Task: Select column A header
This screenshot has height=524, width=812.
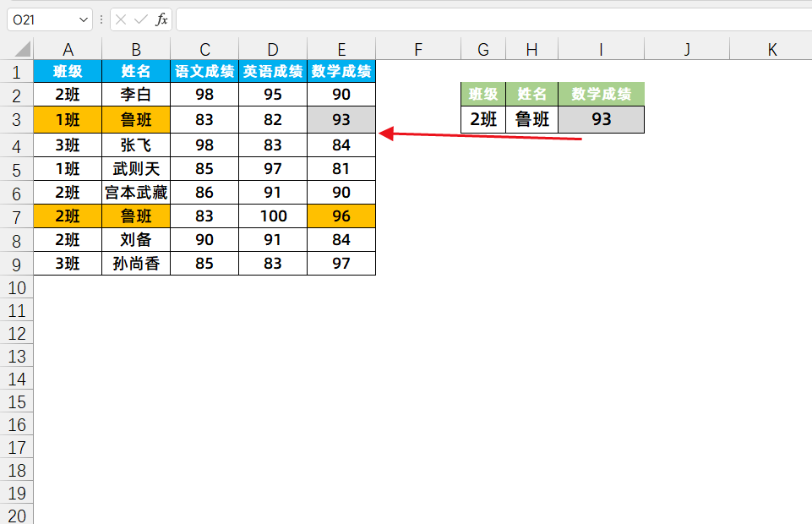Action: [68, 50]
